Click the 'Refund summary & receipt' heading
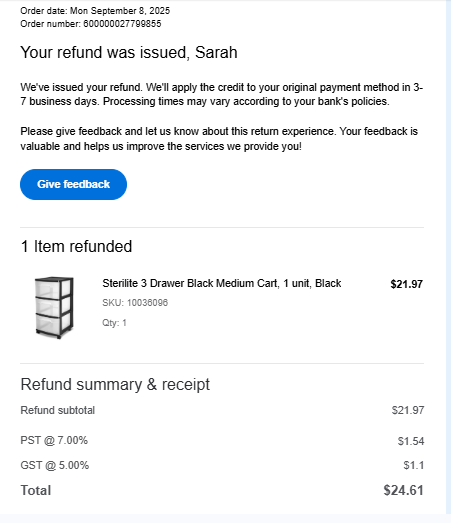The height and width of the screenshot is (523, 451). (115, 384)
